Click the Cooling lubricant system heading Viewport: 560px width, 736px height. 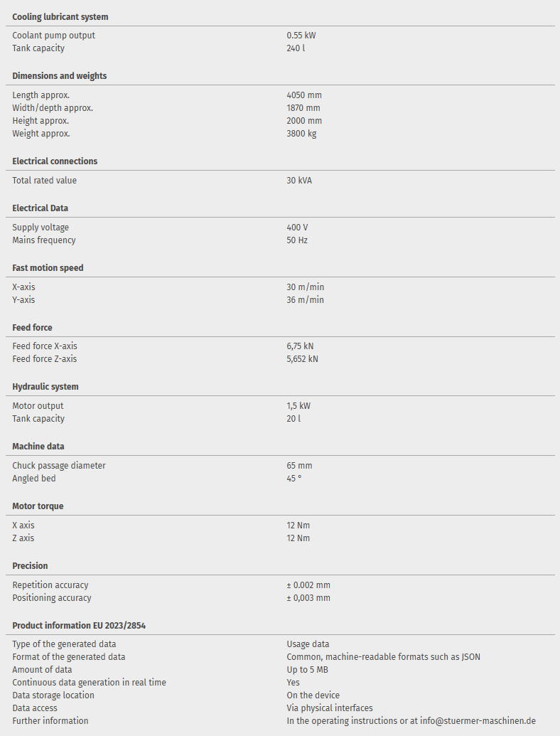tap(60, 16)
